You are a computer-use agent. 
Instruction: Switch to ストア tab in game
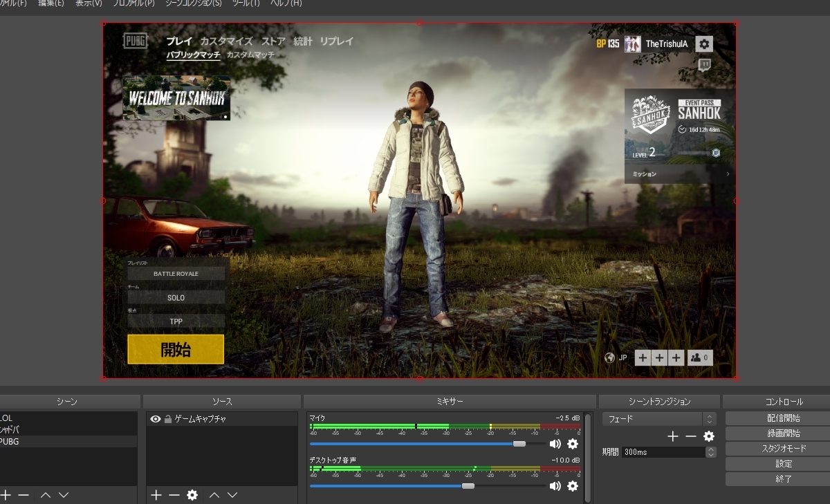[x=273, y=41]
